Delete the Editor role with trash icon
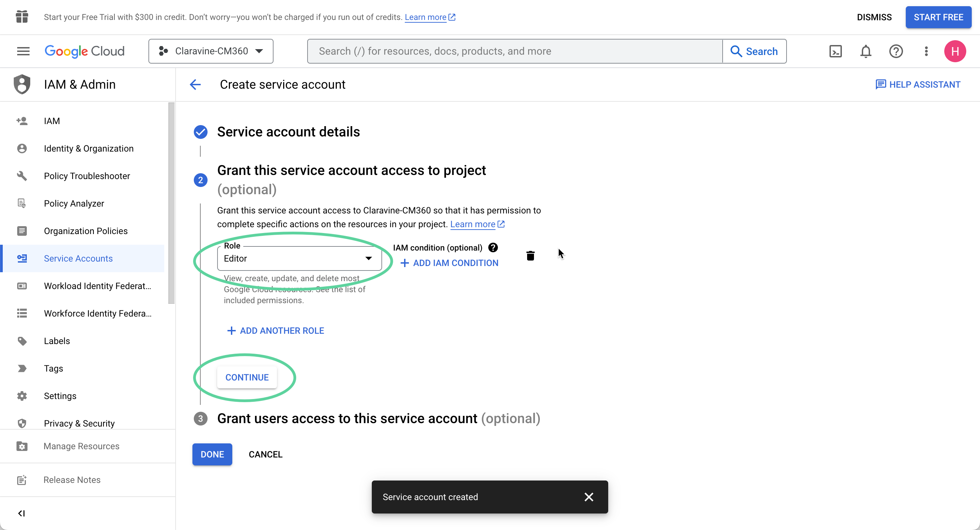 [x=530, y=256]
